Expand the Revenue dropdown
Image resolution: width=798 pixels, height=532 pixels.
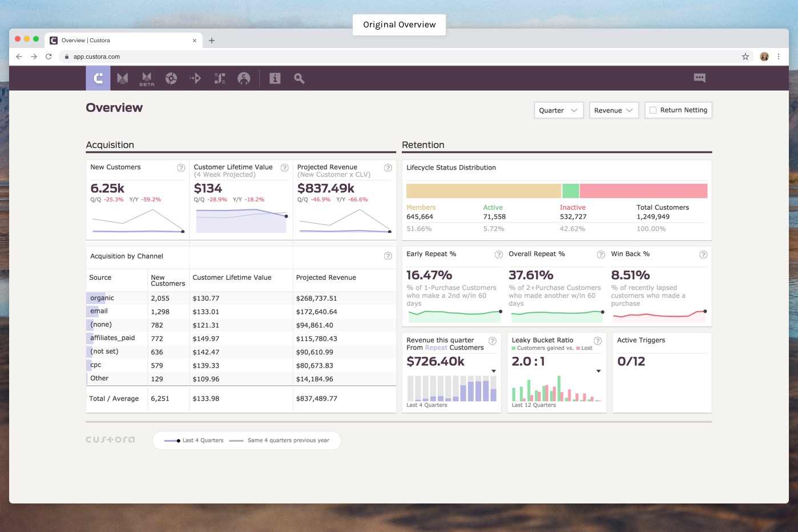pos(614,110)
